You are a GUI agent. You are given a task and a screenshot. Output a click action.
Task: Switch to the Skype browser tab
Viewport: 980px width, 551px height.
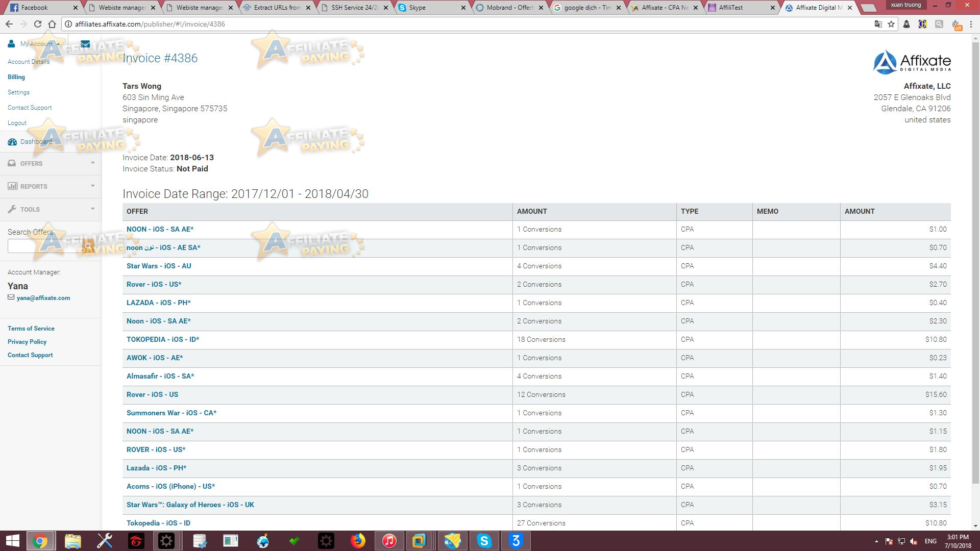click(x=431, y=8)
